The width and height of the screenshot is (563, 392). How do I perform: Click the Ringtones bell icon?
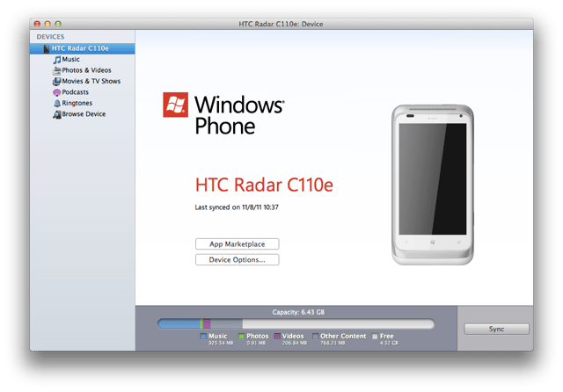pyautogui.click(x=56, y=104)
